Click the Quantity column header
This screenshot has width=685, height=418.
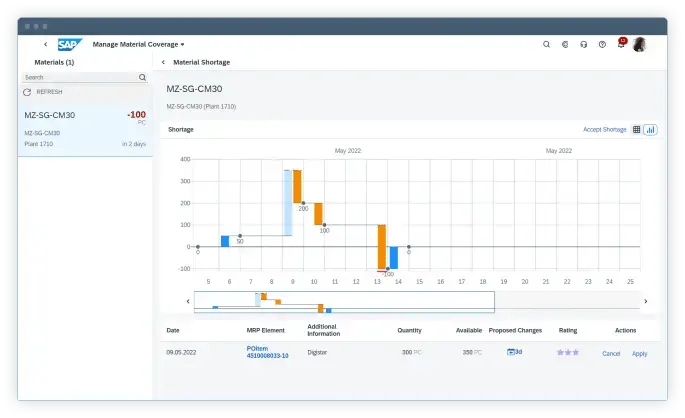click(409, 331)
